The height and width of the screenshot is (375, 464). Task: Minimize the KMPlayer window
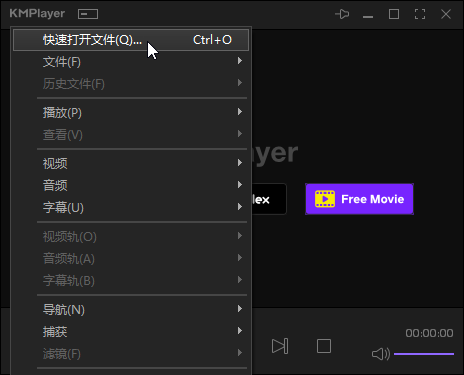tap(368, 16)
